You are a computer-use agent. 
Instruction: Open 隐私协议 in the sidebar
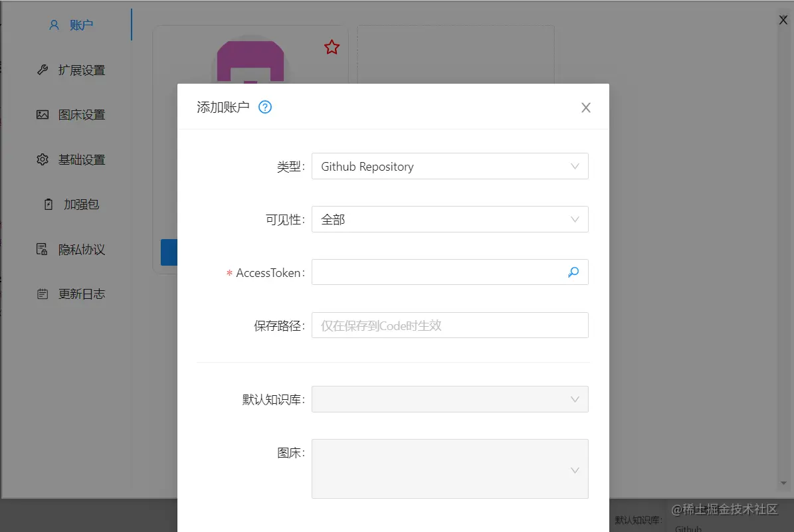click(71, 249)
